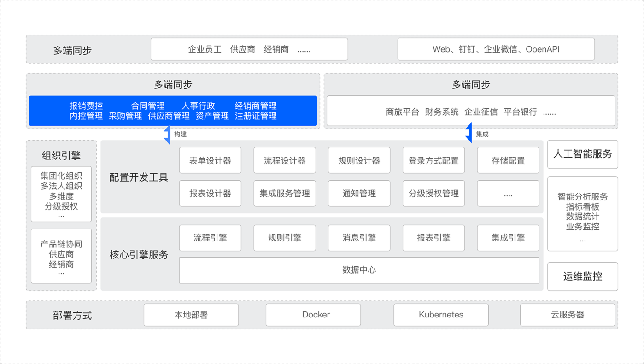Click 报销费控 in the blue box
Viewport: 644px width, 364px height.
tap(86, 106)
